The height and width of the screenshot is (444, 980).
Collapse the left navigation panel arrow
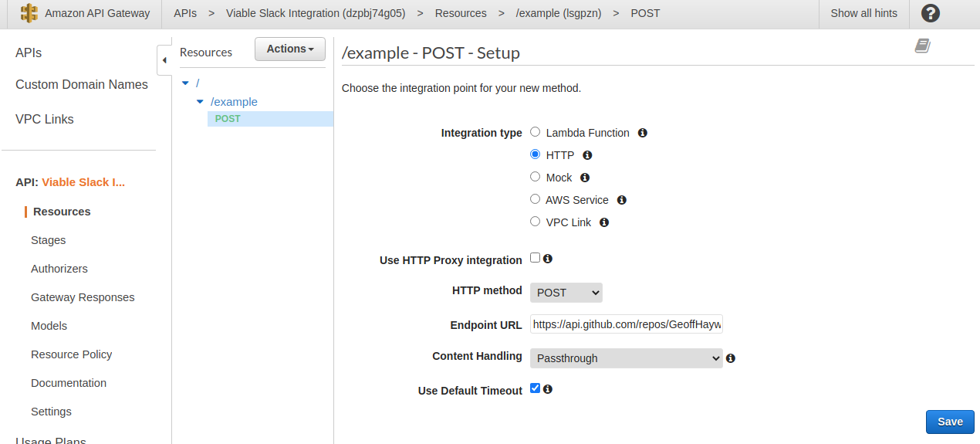coord(164,60)
